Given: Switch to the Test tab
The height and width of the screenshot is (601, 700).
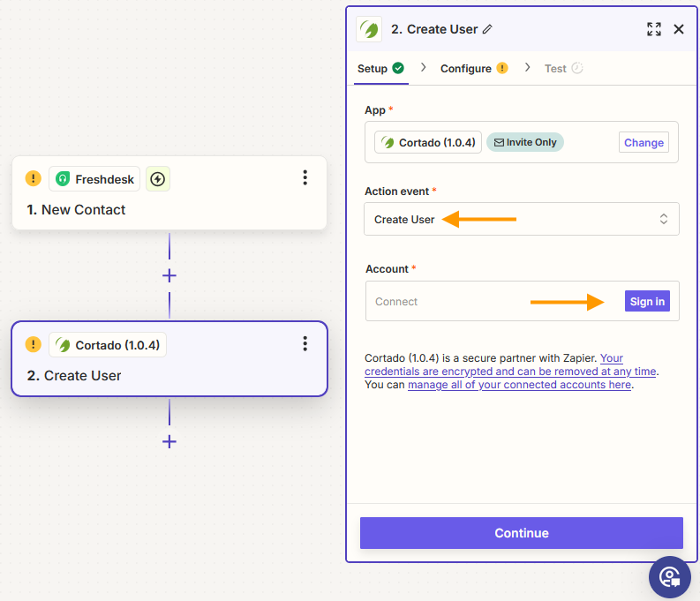Looking at the screenshot, I should (x=563, y=68).
